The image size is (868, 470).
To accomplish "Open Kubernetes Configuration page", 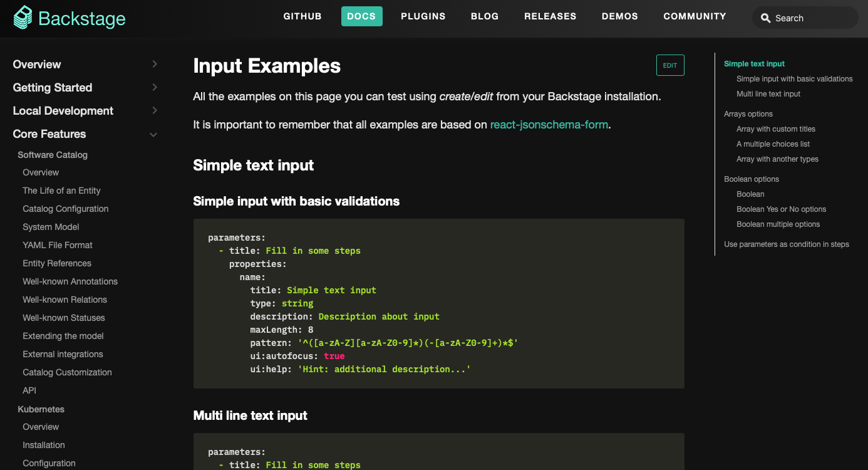I will tap(49, 463).
